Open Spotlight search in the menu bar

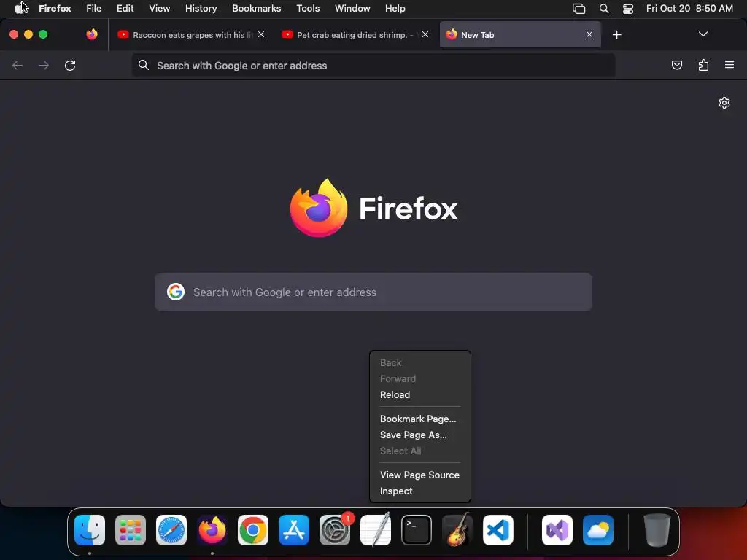pyautogui.click(x=604, y=9)
